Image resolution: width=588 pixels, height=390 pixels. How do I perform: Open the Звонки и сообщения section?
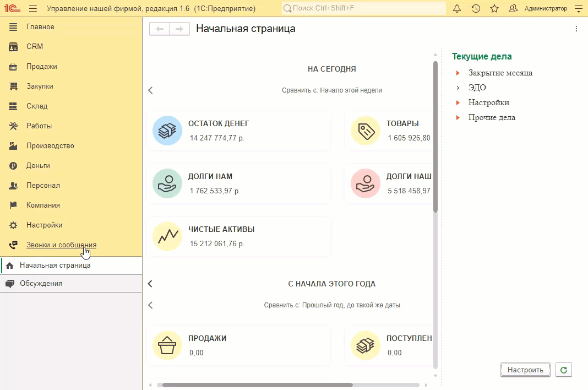61,245
